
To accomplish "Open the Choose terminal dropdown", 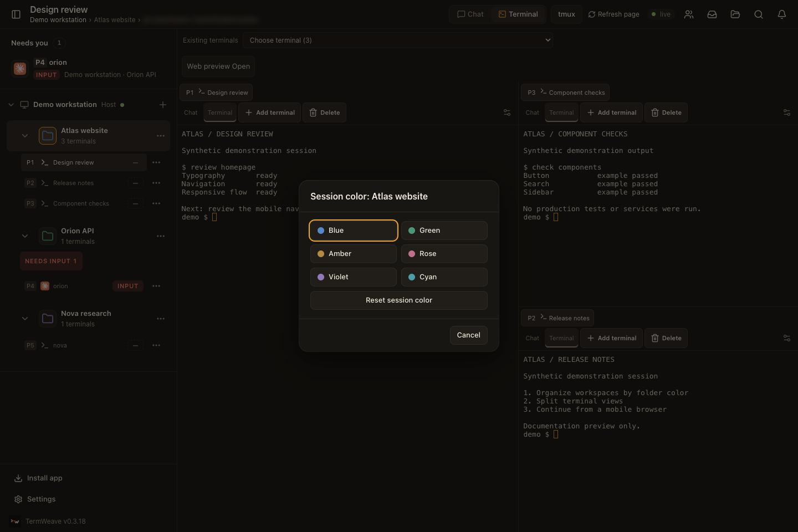I will pos(398,40).
